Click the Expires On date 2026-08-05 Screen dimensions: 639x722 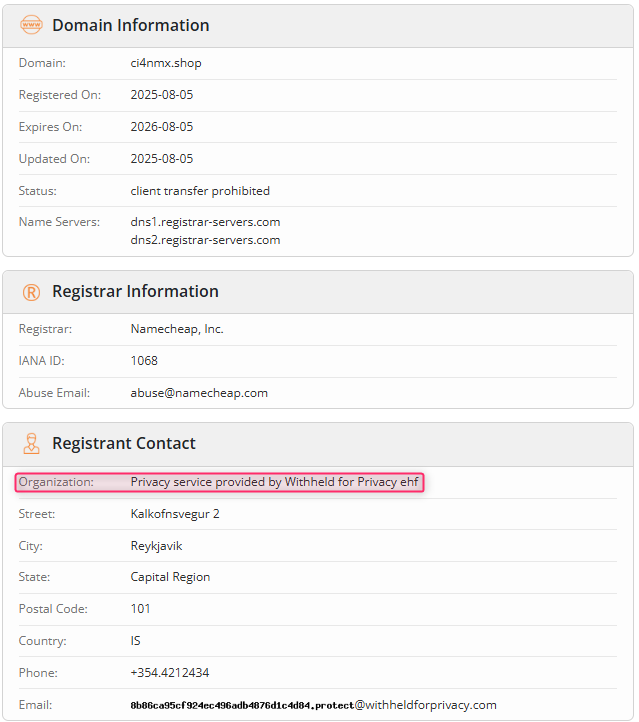[162, 127]
